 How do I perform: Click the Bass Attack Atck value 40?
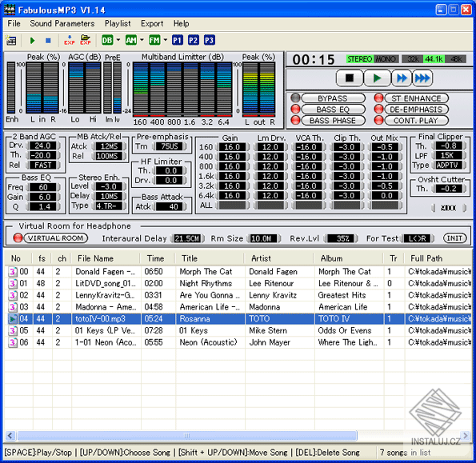[170, 206]
